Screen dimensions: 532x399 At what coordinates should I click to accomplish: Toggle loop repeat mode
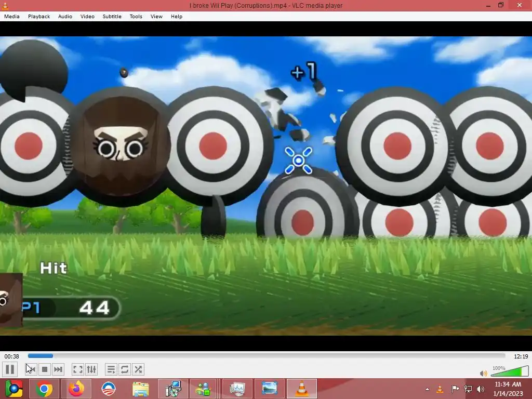125,369
